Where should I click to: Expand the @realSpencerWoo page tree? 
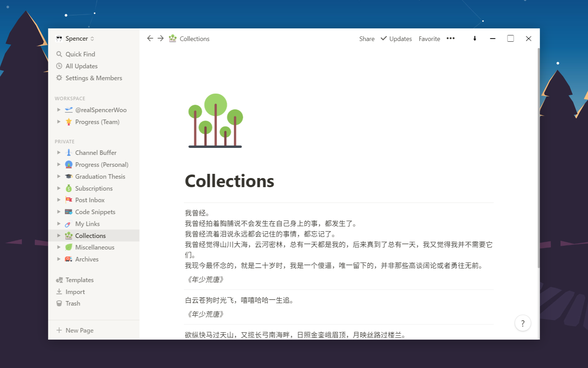(x=59, y=110)
